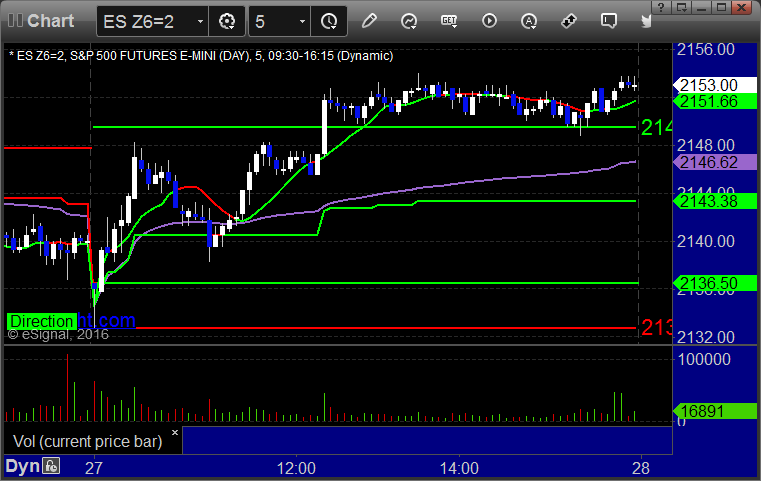761x481 pixels.
Task: Close the Vol current price bar label
Action: click(175, 432)
